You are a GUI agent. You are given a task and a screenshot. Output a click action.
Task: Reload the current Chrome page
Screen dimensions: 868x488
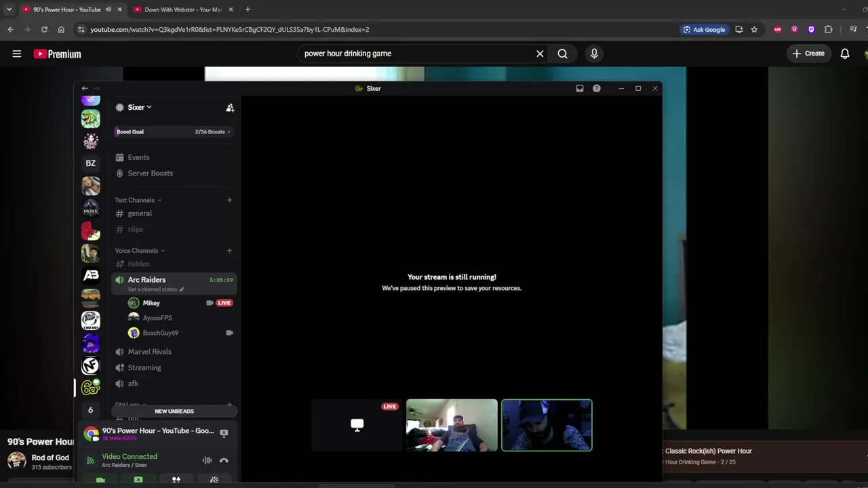click(44, 29)
